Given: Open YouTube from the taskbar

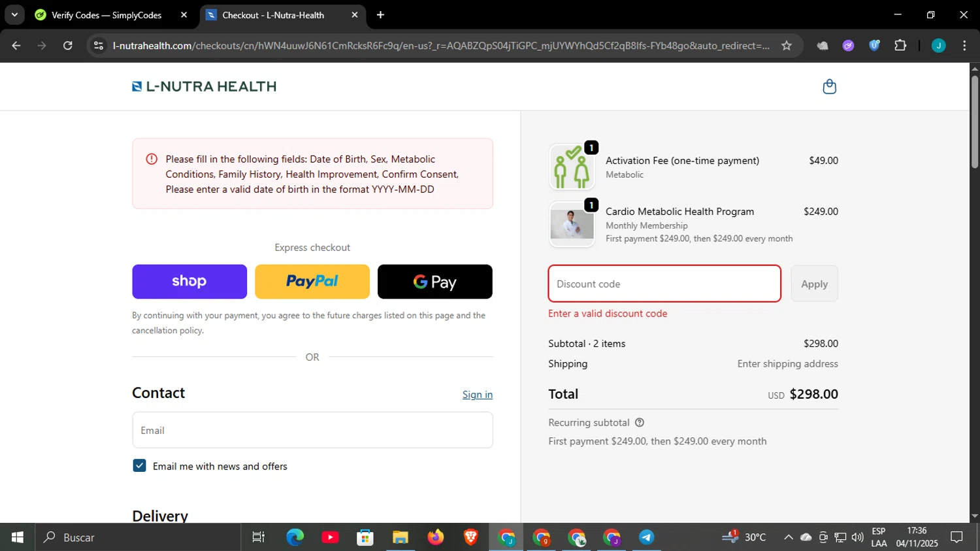Looking at the screenshot, I should (x=330, y=537).
